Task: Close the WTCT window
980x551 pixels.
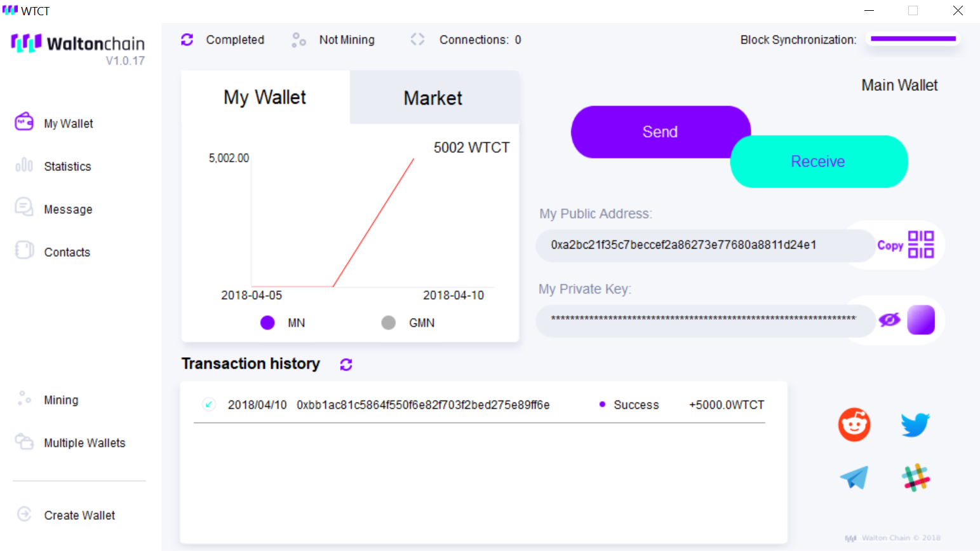Action: 958,10
